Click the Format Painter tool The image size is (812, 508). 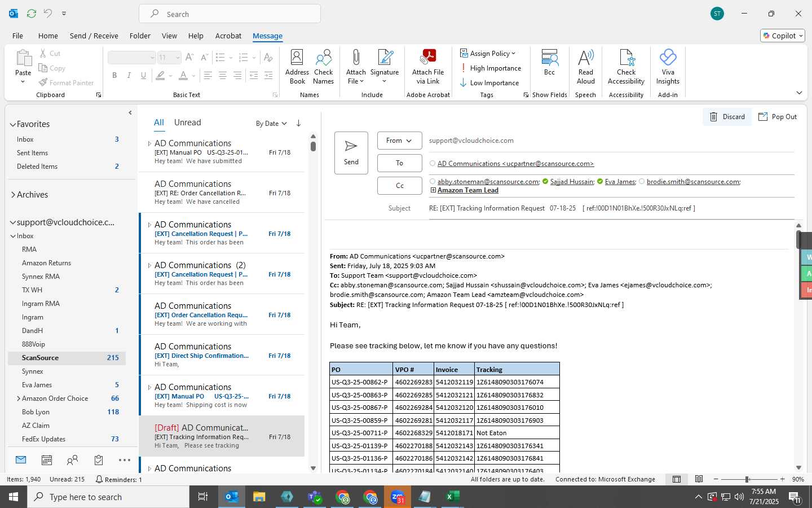(x=66, y=82)
